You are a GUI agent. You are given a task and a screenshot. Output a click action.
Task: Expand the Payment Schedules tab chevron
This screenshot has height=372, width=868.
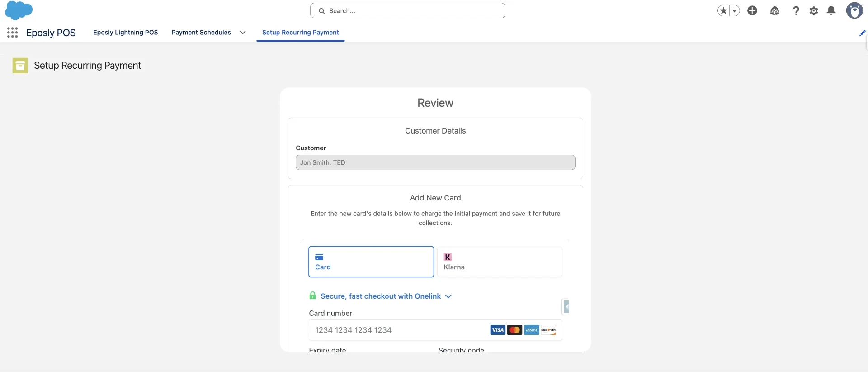[x=243, y=33]
